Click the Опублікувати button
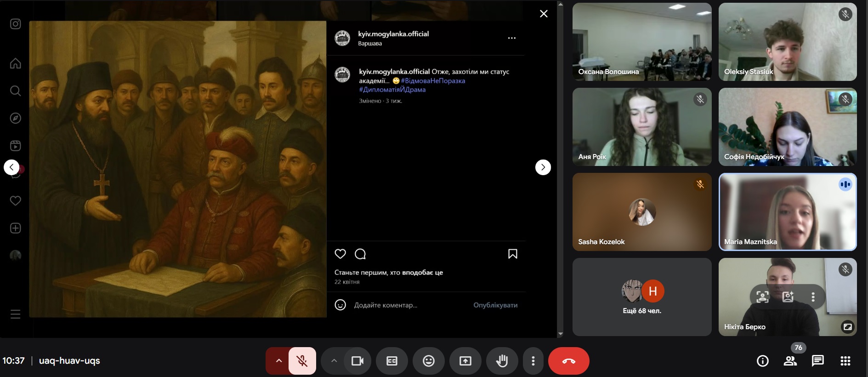The image size is (868, 377). point(495,305)
